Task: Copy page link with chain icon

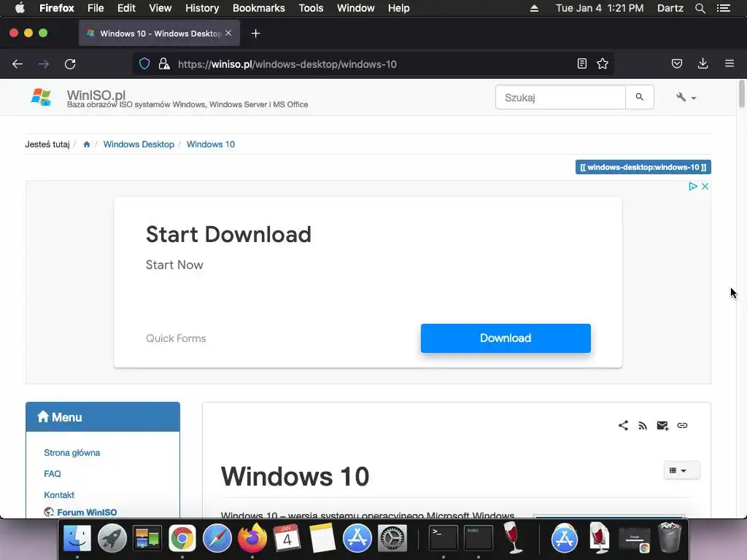Action: click(682, 425)
